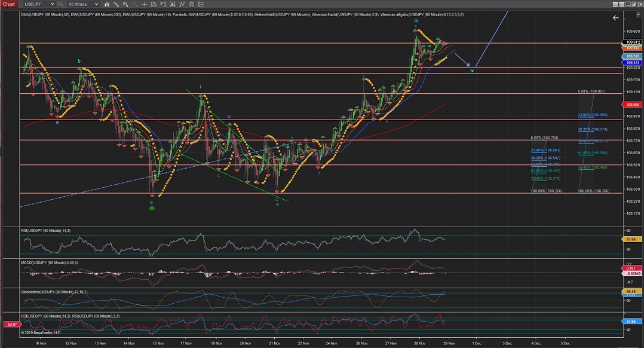Click the iv wave label near blue arrow
Image resolution: width=644 pixels, height=348 pixels.
[x=472, y=71]
